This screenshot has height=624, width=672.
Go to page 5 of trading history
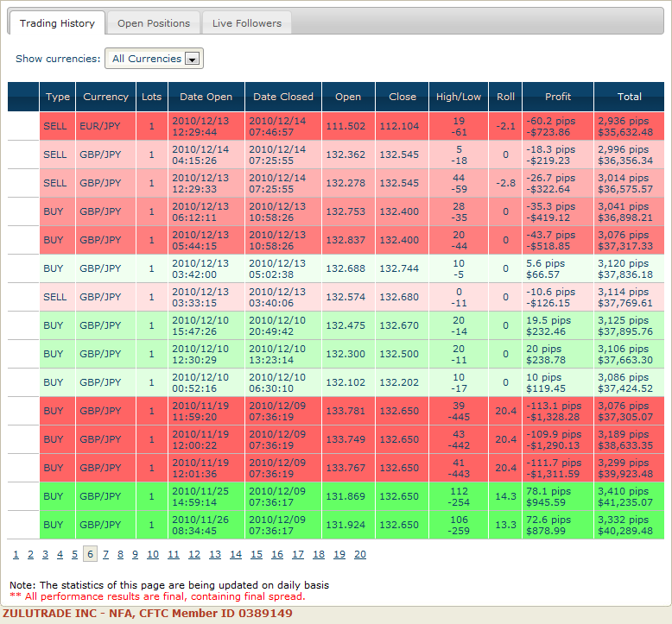click(x=74, y=554)
